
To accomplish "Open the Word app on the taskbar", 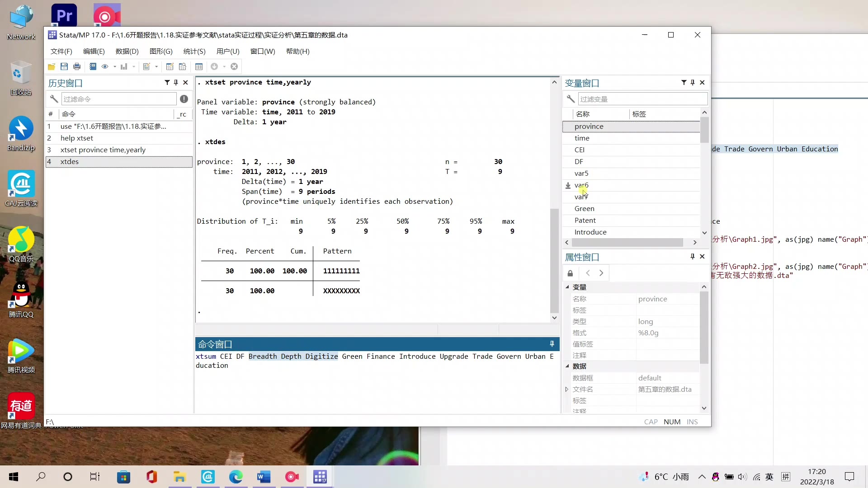I will coord(264,477).
